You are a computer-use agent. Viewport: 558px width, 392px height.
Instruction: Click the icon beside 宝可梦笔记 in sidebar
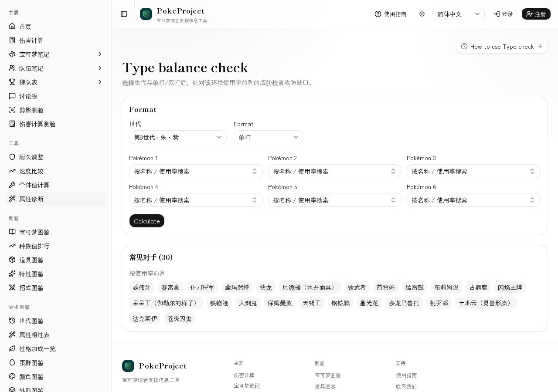12,54
